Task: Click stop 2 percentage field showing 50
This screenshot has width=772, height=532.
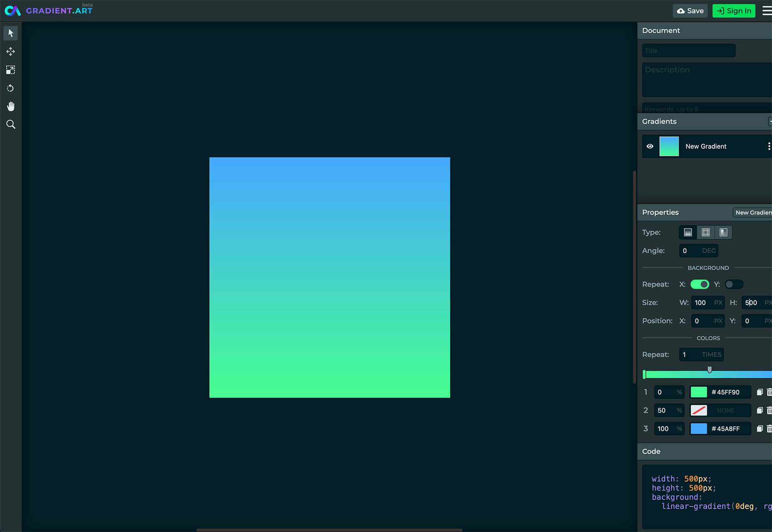Action: pos(669,410)
